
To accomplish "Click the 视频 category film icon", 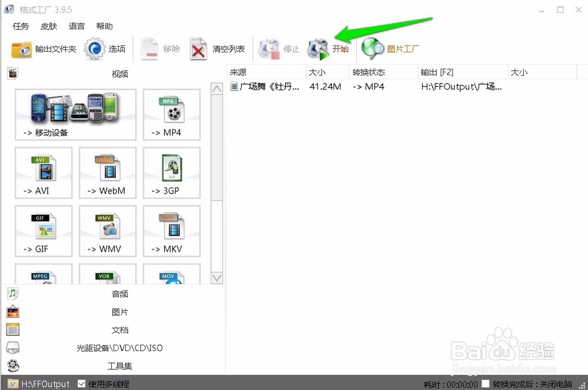I will click(x=13, y=74).
